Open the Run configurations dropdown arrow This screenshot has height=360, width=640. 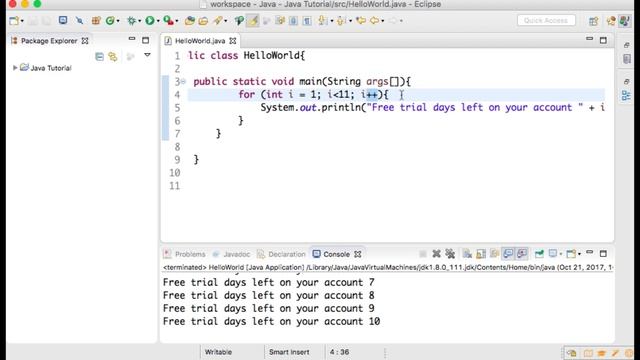158,21
